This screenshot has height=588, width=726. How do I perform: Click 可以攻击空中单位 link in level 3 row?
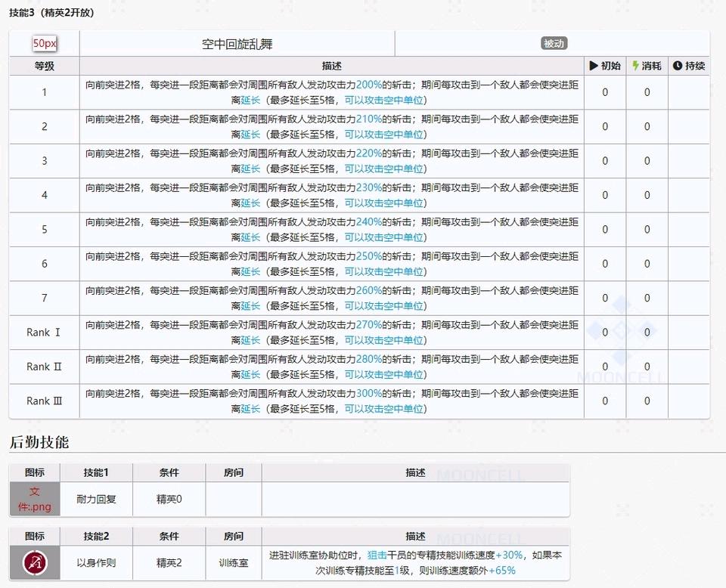[384, 169]
